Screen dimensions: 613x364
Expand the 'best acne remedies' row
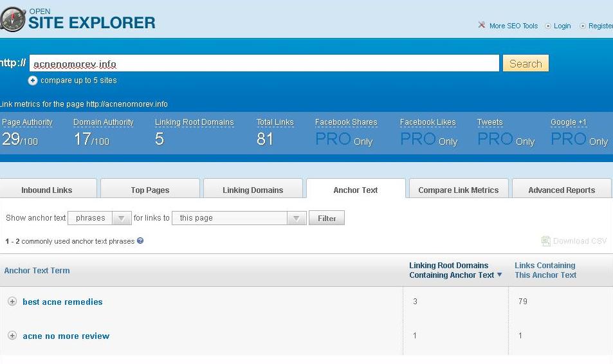coord(12,302)
